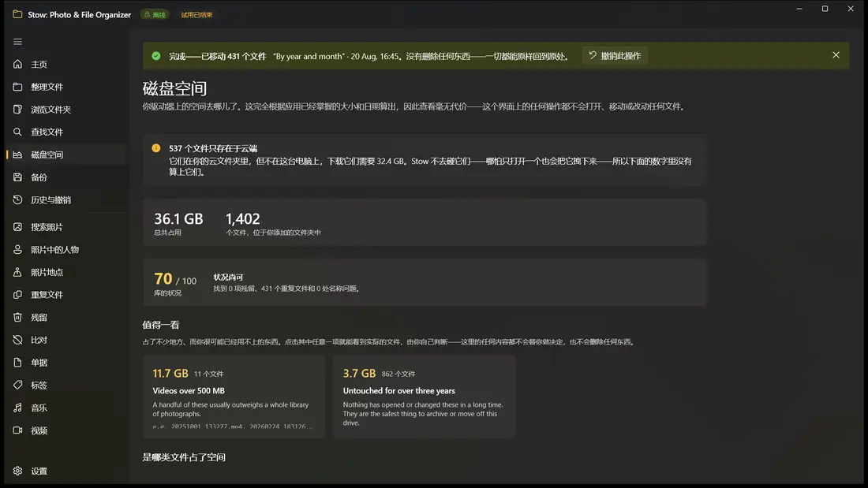Click 537 个文件只存在于云端 heading
868x488 pixels.
pos(213,148)
